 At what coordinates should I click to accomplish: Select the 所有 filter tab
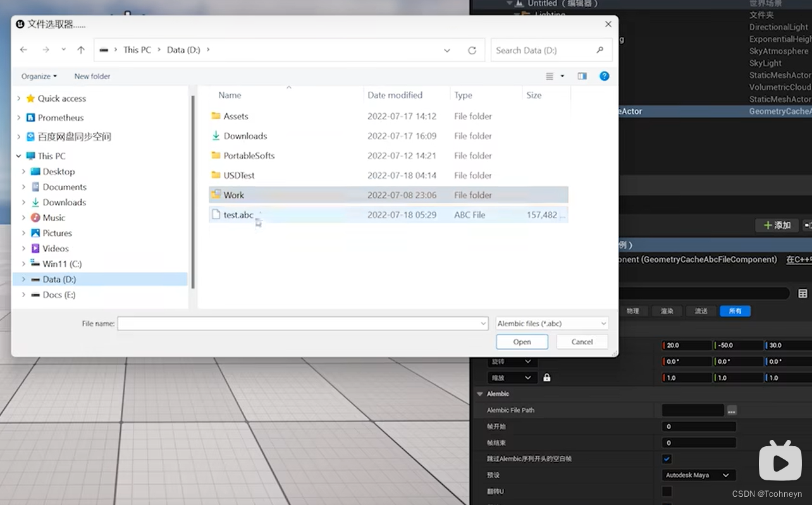pyautogui.click(x=735, y=311)
